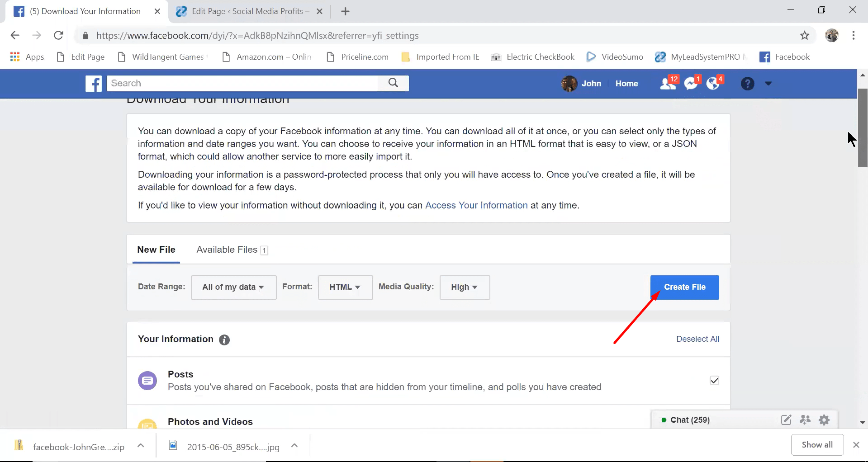The image size is (868, 462).
Task: Open notifications globe icon with 4 badge
Action: coord(713,84)
